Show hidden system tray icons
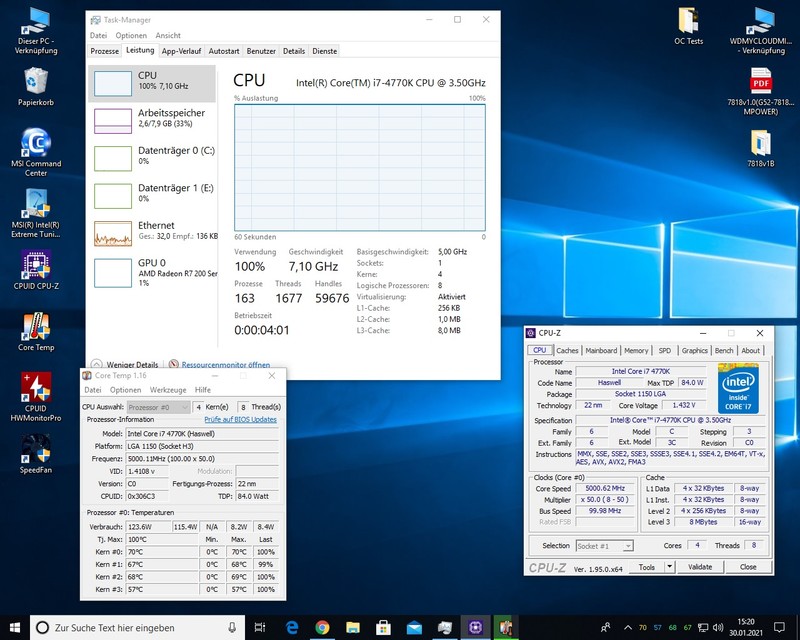Viewport: 800px width, 640px height. pos(628,627)
